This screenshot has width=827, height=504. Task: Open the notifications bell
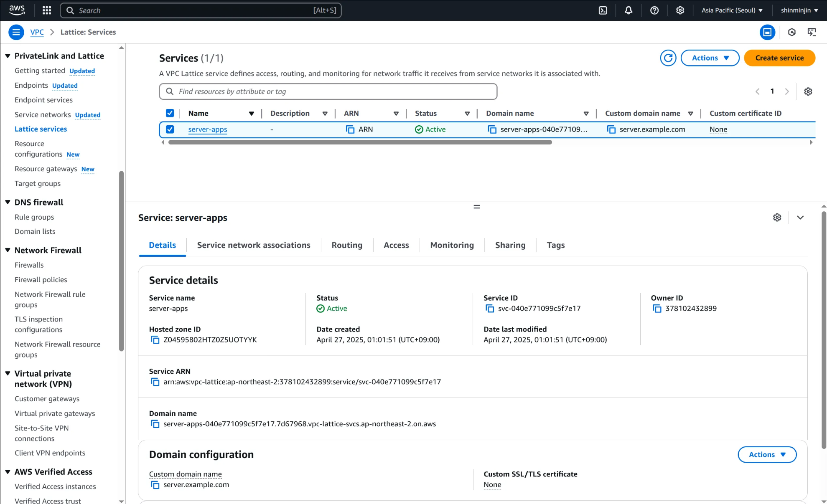pyautogui.click(x=629, y=10)
